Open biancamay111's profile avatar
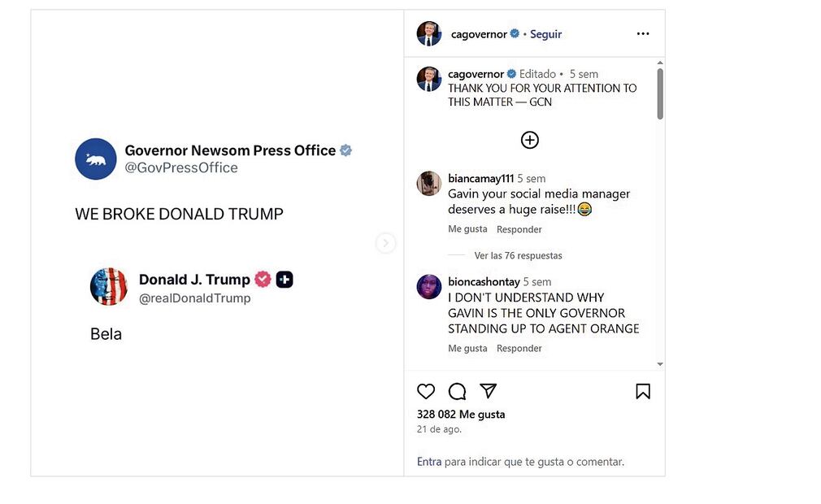 click(429, 184)
